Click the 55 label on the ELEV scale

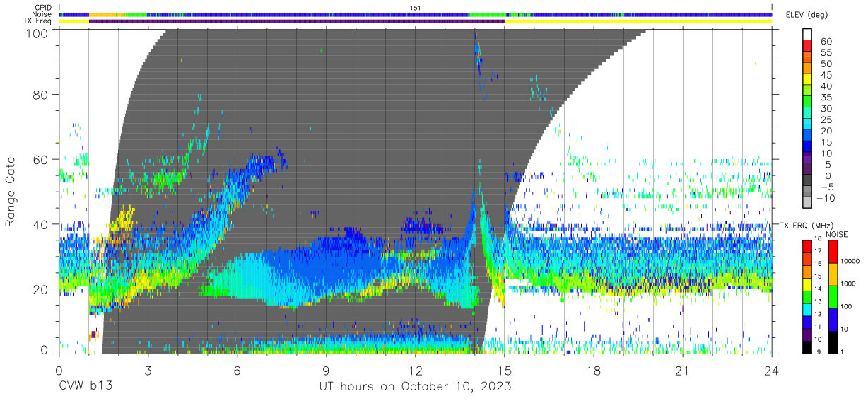click(826, 53)
